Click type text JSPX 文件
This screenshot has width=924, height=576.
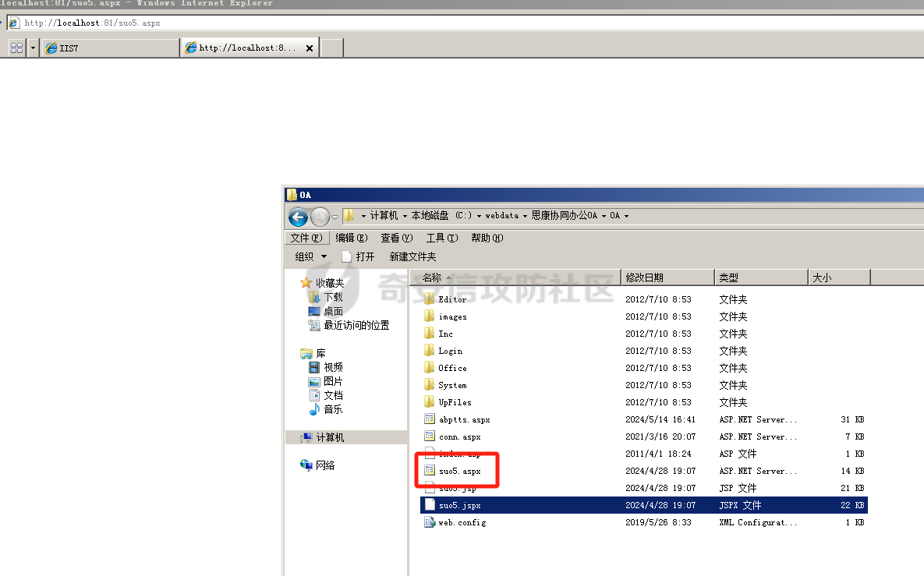740,505
